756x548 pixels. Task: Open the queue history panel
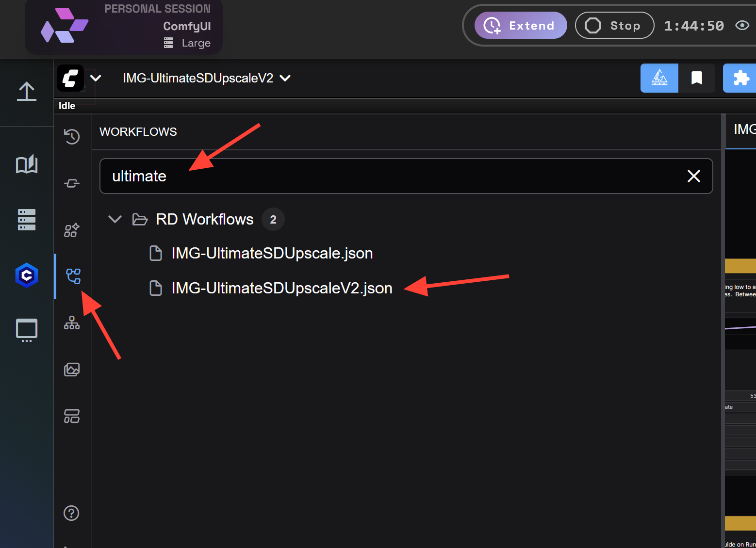click(72, 136)
